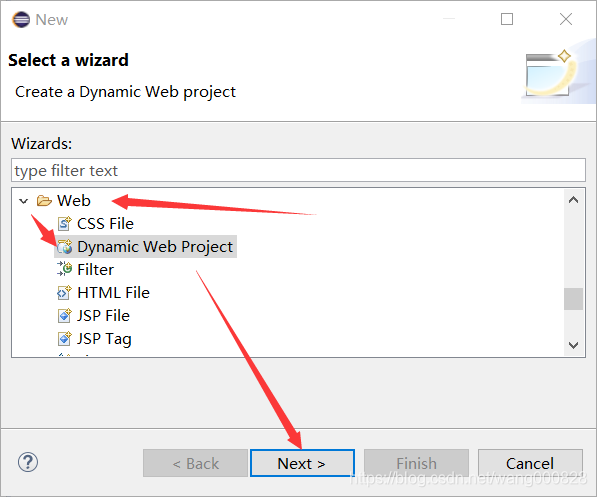Cancel the New wizard dialog
Viewport: 597px width, 497px height.
(530, 463)
